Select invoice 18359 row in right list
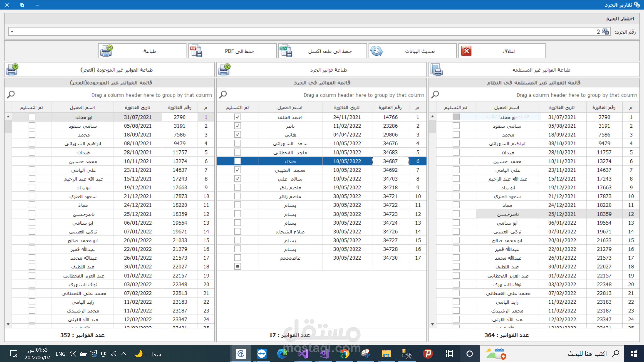644x362 pixels. (604, 214)
